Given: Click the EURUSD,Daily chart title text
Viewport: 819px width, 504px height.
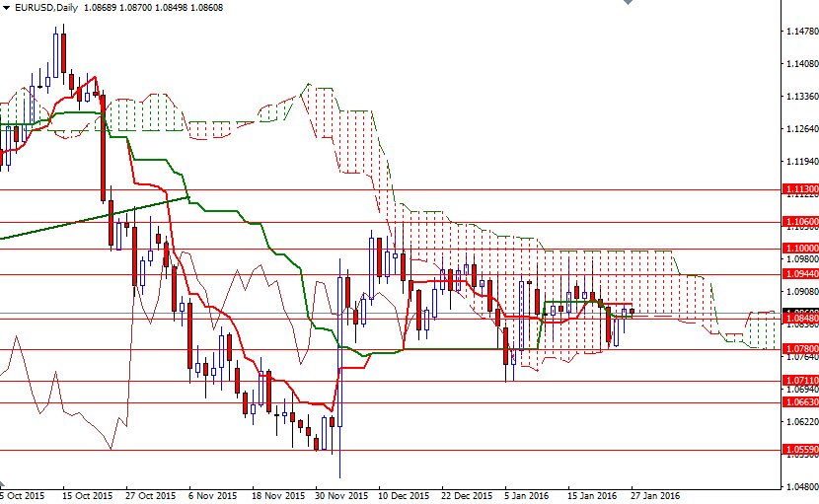Looking at the screenshot, I should tap(46, 8).
